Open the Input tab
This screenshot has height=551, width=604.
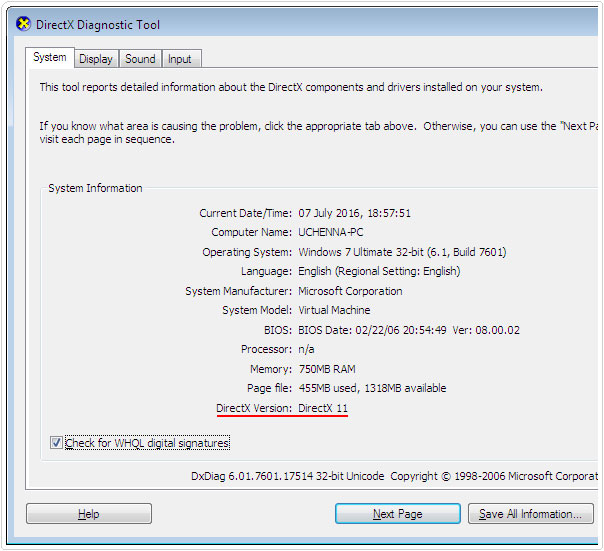tap(180, 59)
